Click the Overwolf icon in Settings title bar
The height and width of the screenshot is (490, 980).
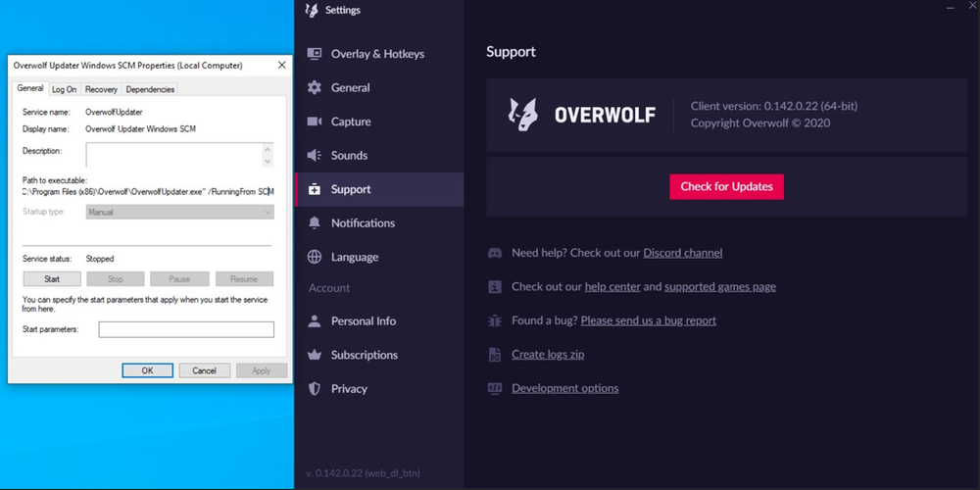click(x=312, y=11)
